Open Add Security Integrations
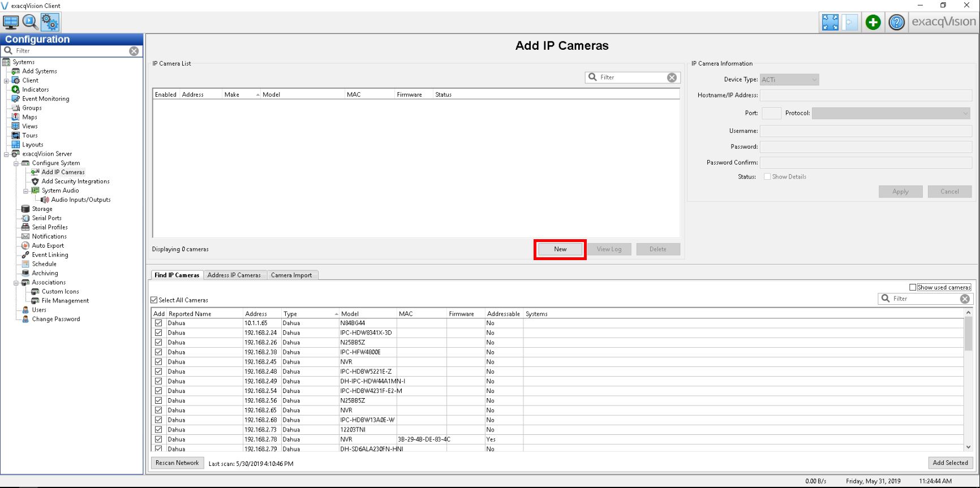This screenshot has width=980, height=488. point(75,182)
